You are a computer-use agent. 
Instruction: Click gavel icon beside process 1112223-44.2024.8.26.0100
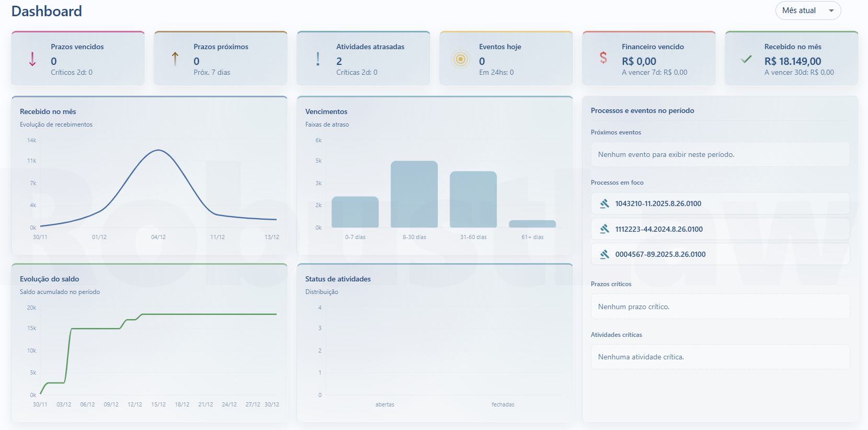point(604,229)
